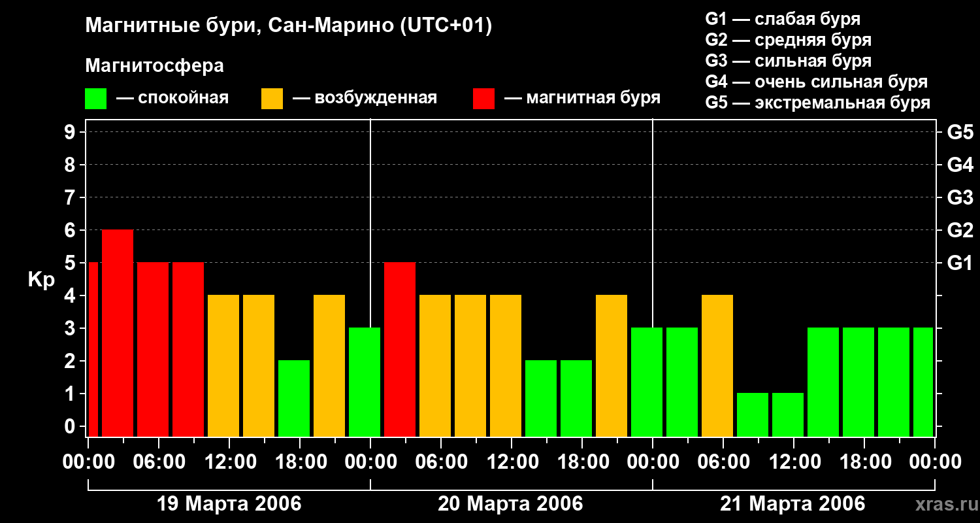This screenshot has height=523, width=980.
Task: Select the tallest red Kp 6 bar
Action: [118, 333]
